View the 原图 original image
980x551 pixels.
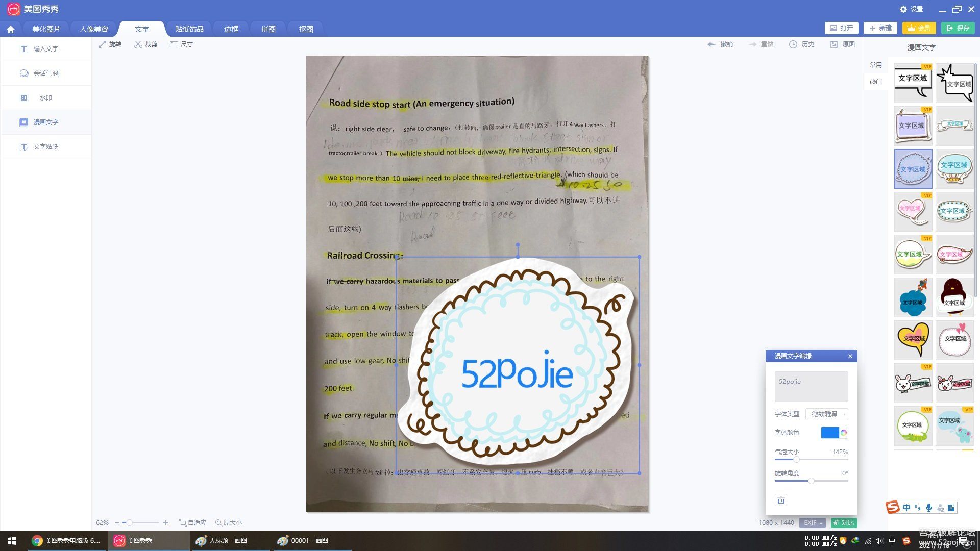(x=843, y=44)
